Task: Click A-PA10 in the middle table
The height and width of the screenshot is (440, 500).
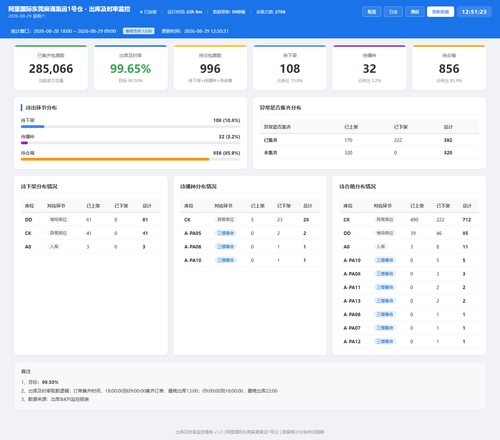Action: (193, 260)
